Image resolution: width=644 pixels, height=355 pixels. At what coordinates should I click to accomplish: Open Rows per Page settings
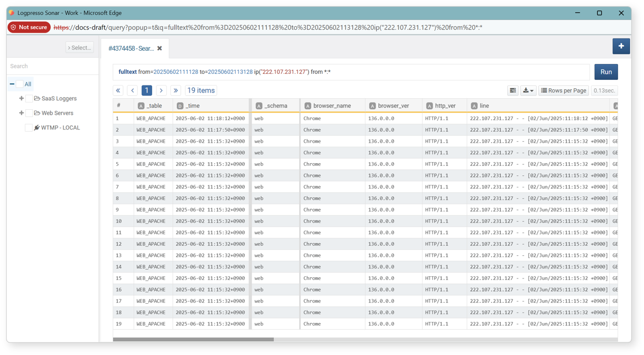point(564,90)
